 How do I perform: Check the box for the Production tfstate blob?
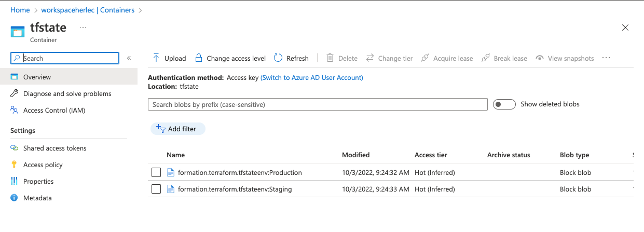pyautogui.click(x=156, y=172)
